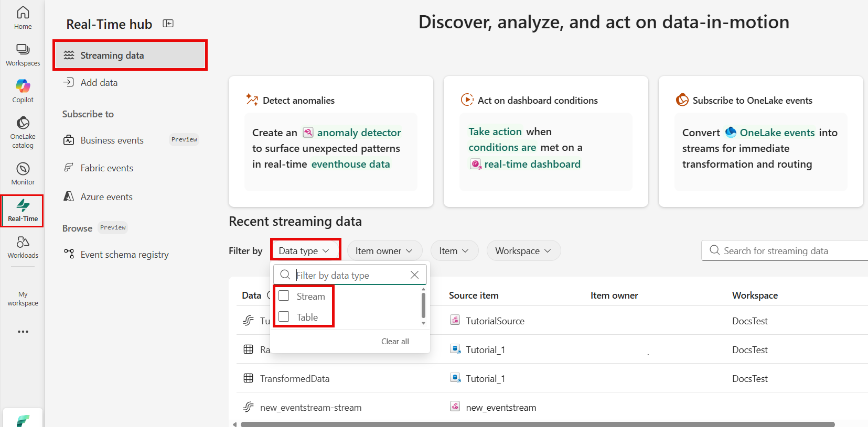The height and width of the screenshot is (427, 868).
Task: Click the anomaly detector link
Action: [x=359, y=133]
